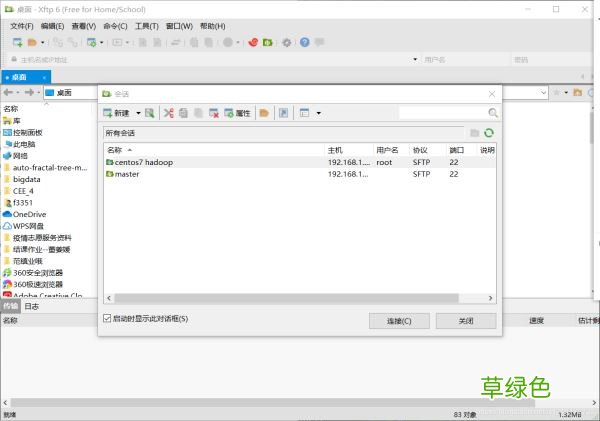Close the 桌面 tab with its x
Image resolution: width=600 pixels, height=421 pixels.
coord(44,78)
